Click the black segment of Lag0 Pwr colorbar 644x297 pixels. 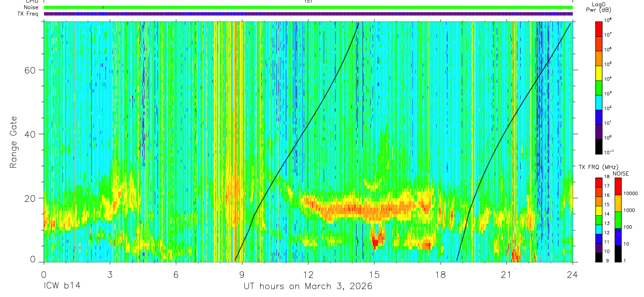[599, 146]
